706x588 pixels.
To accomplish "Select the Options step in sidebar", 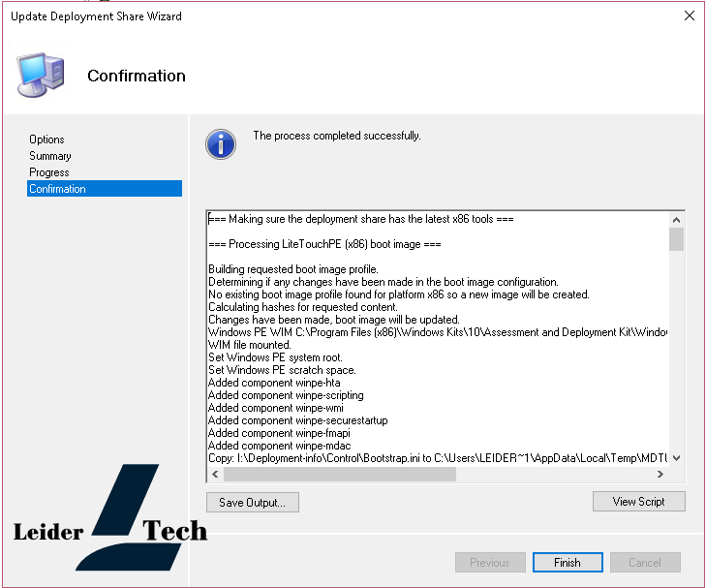I will coord(46,139).
